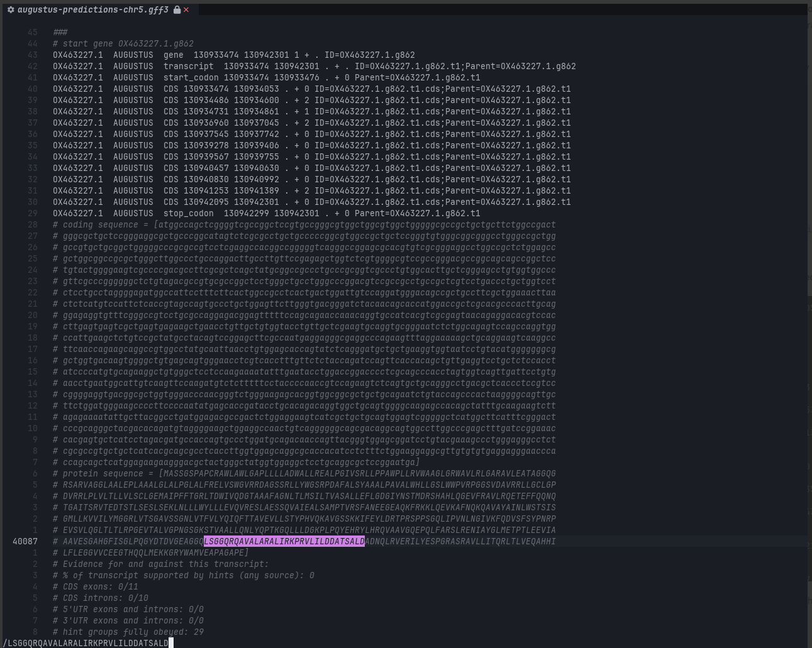Click the gear filetype icon in the tab
The height and width of the screenshot is (648, 812).
pyautogui.click(x=11, y=10)
